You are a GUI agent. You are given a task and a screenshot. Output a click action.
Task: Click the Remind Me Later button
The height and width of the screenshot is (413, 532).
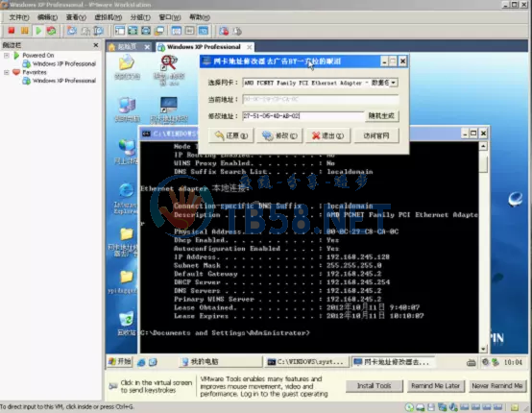click(435, 386)
